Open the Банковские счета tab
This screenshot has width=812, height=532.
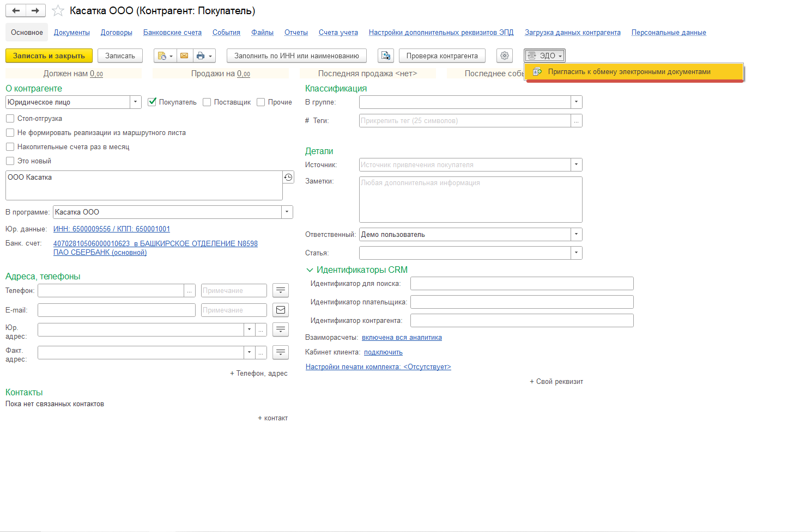point(172,33)
